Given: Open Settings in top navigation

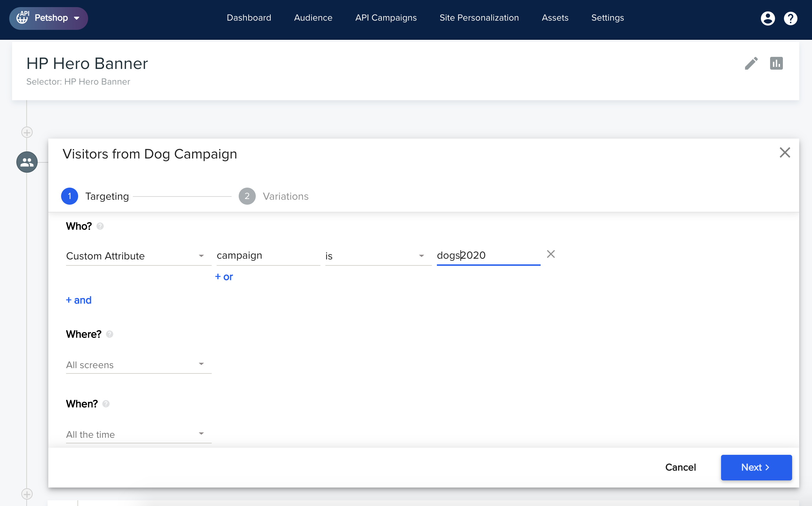Looking at the screenshot, I should pyautogui.click(x=607, y=18).
